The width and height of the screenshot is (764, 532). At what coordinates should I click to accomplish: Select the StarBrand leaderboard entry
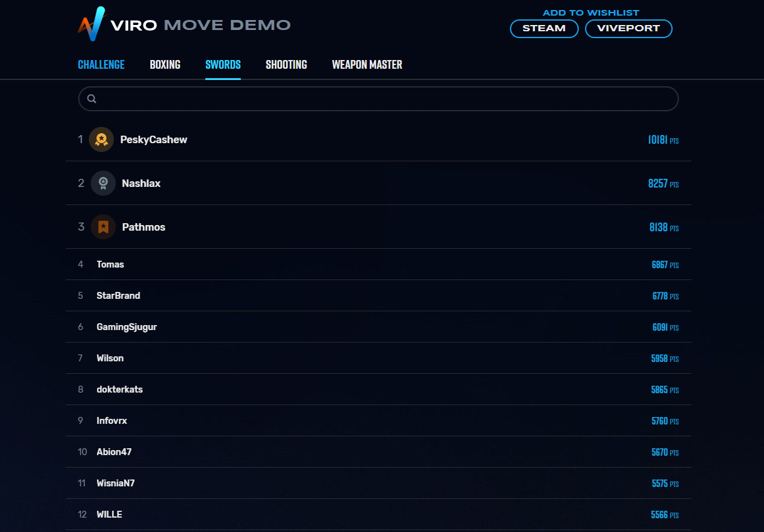point(379,296)
